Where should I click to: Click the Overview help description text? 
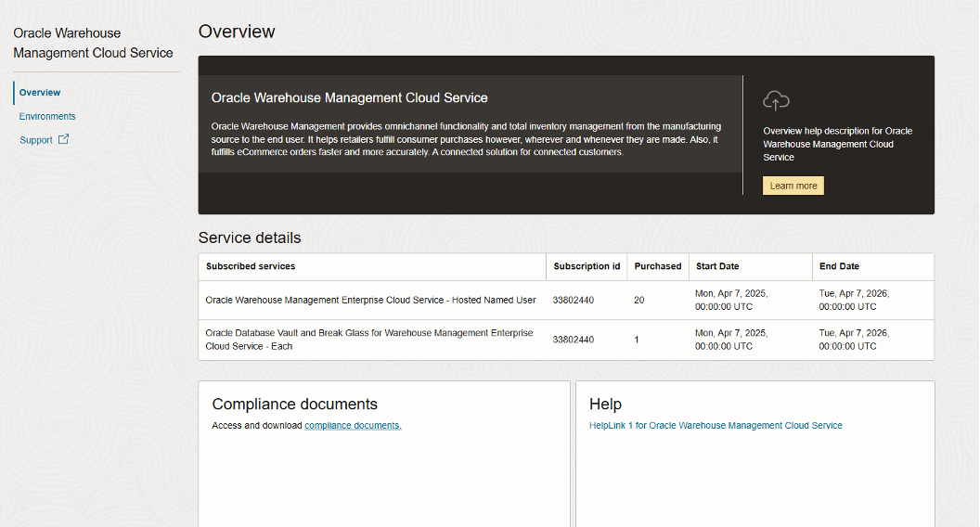click(x=837, y=145)
